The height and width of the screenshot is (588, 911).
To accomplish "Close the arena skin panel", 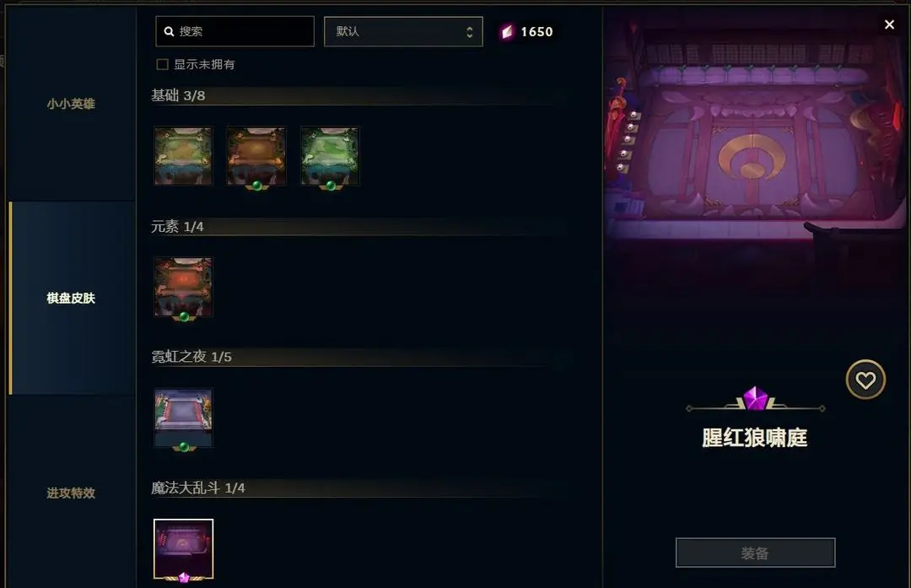I will [889, 24].
